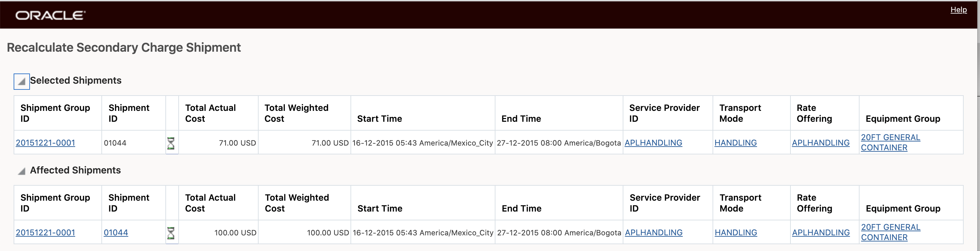Open the Help link
The height and width of the screenshot is (251, 980).
[958, 10]
